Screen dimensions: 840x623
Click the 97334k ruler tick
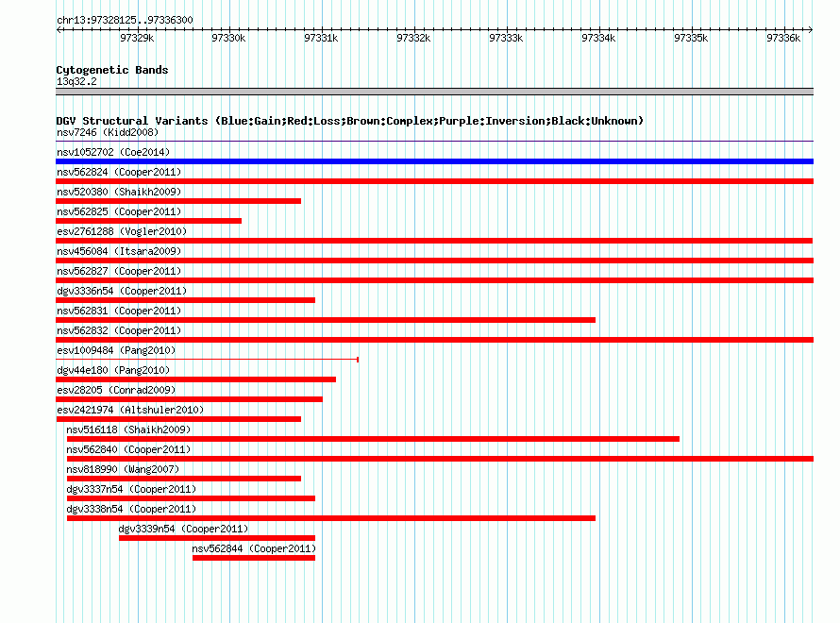tap(599, 38)
